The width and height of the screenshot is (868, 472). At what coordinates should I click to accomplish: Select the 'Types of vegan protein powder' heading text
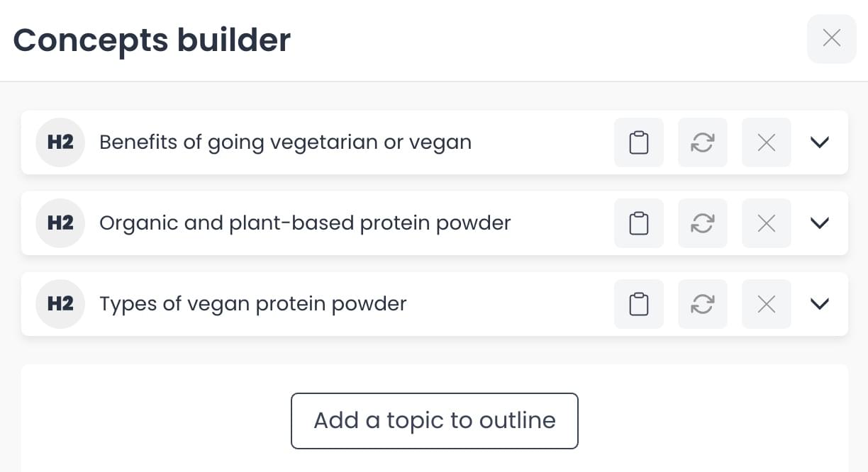click(253, 304)
